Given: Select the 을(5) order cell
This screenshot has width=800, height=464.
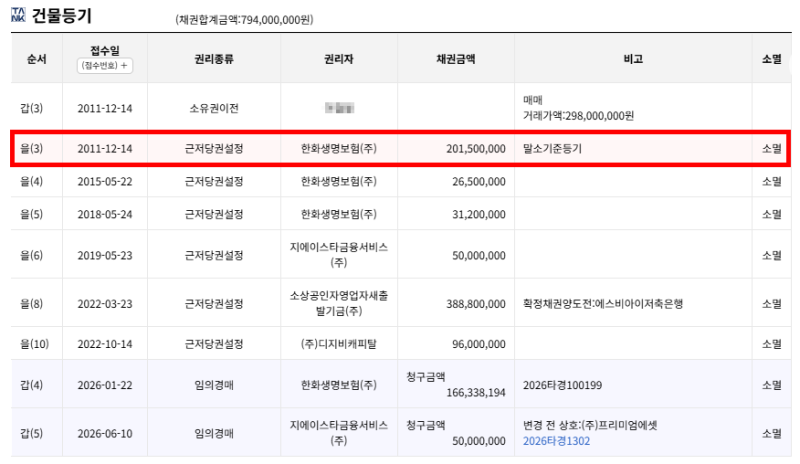Looking at the screenshot, I should point(31,214).
